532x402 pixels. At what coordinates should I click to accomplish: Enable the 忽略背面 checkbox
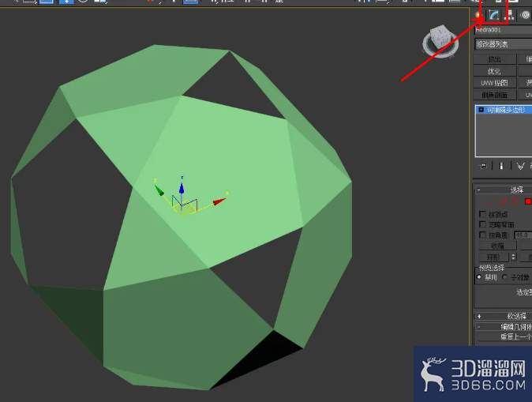[x=482, y=224]
